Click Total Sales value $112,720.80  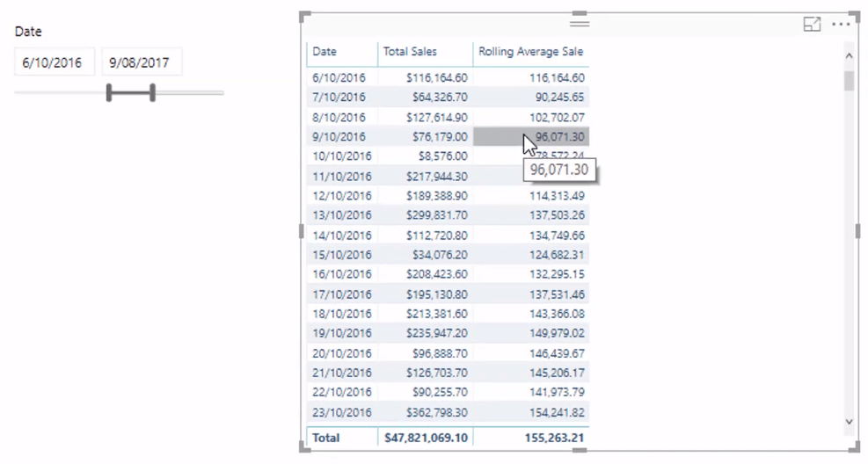coord(437,236)
